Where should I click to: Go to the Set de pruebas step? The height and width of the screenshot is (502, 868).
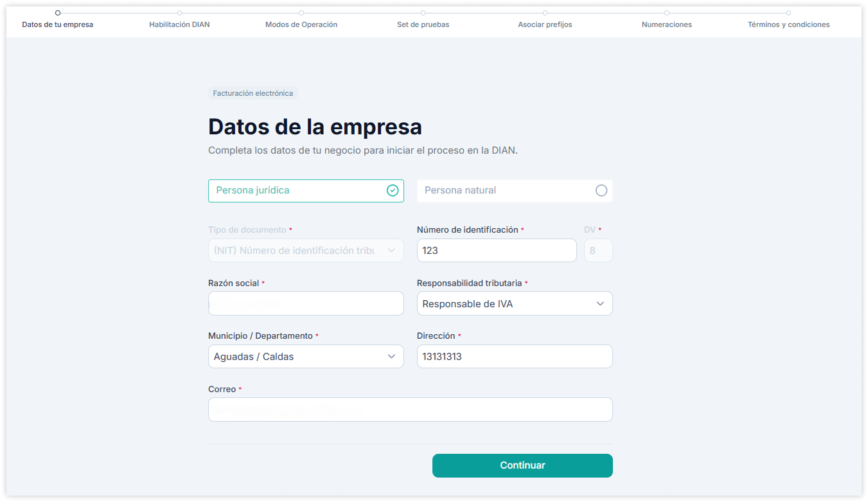pos(423,24)
